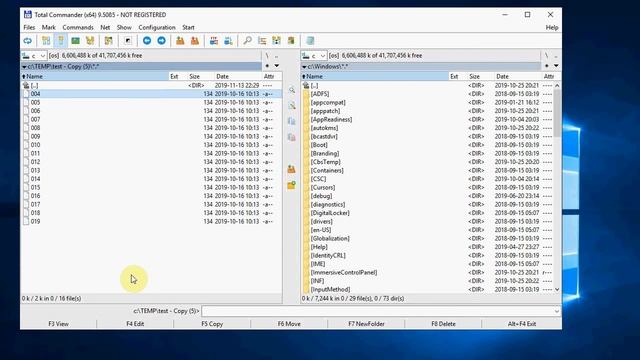Screen dimensions: 640x360
Task: Select the green thumbnail view toolbar icon
Action: coord(75,41)
